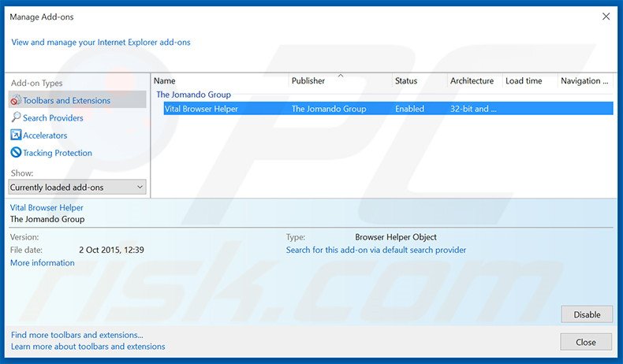The image size is (623, 364).
Task: Open the Show add-ons dropdown
Action: 77,187
